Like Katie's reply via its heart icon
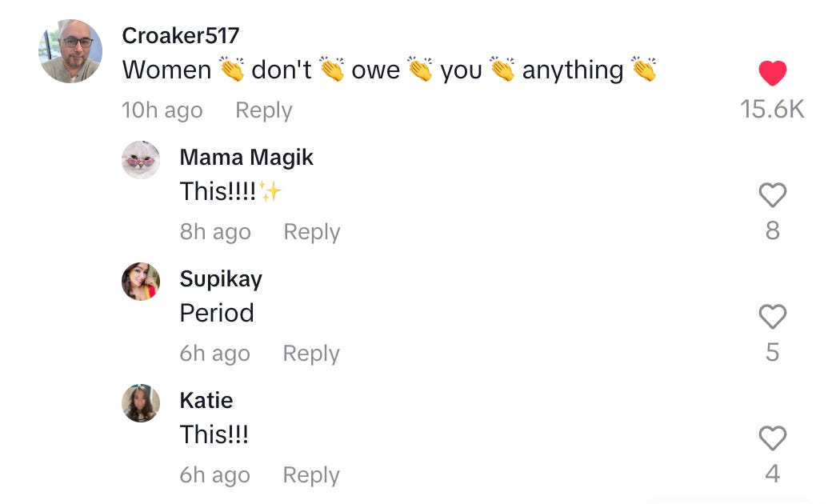Screen dimensions: 832x504 tap(773, 438)
